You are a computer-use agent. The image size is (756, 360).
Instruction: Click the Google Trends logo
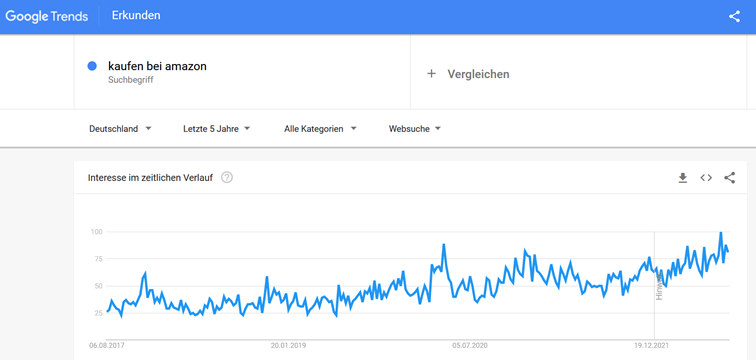pos(47,16)
